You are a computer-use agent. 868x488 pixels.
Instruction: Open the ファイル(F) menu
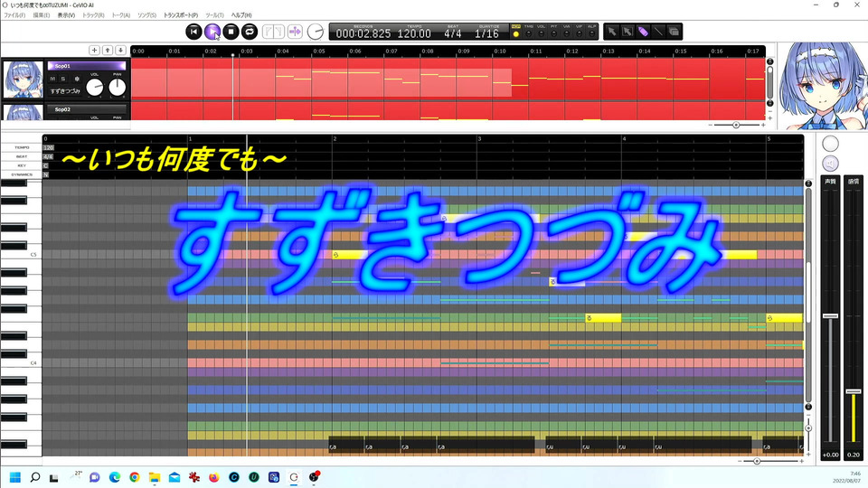[14, 15]
